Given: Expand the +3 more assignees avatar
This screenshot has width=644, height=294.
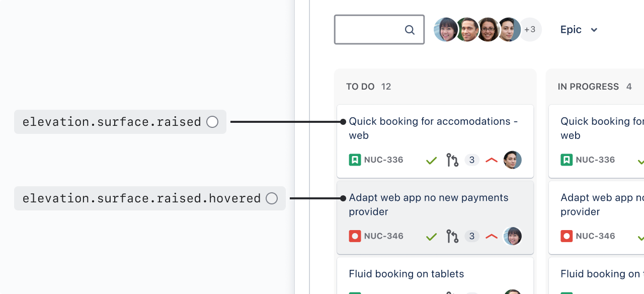Looking at the screenshot, I should tap(530, 30).
